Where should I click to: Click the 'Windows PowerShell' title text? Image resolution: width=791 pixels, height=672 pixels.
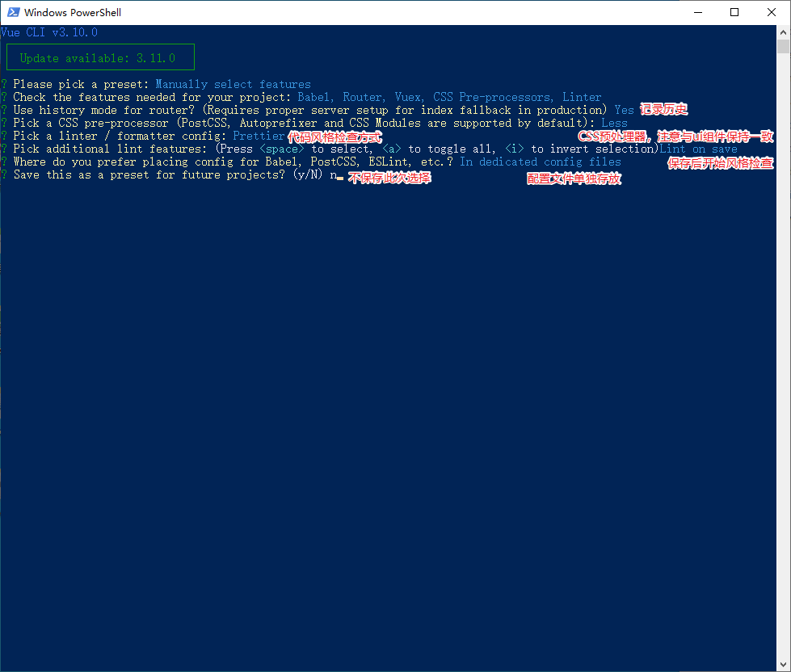click(73, 12)
